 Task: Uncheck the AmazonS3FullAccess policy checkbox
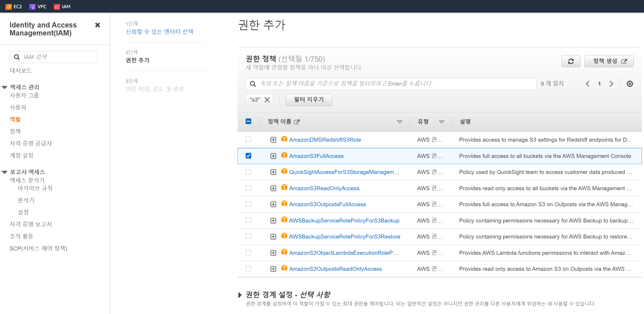tap(248, 156)
